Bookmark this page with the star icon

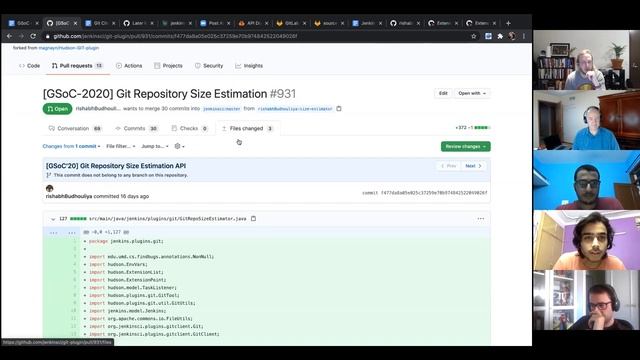pyautogui.click(x=473, y=36)
